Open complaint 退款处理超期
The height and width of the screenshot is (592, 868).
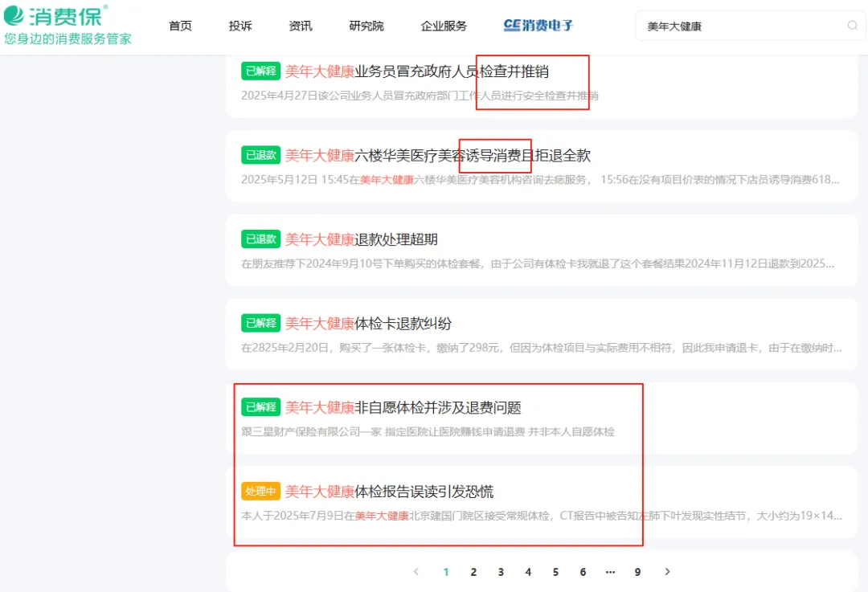pyautogui.click(x=362, y=239)
